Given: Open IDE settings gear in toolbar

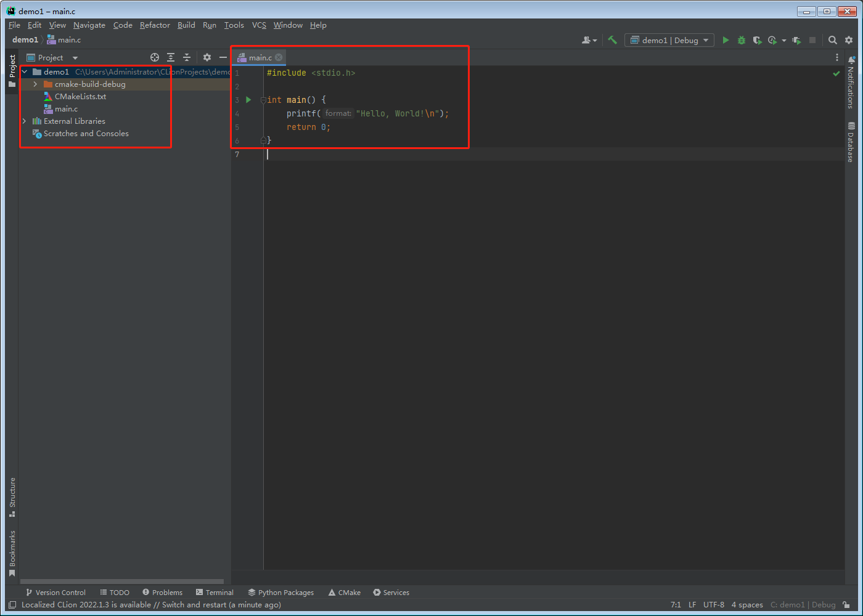Looking at the screenshot, I should point(849,40).
